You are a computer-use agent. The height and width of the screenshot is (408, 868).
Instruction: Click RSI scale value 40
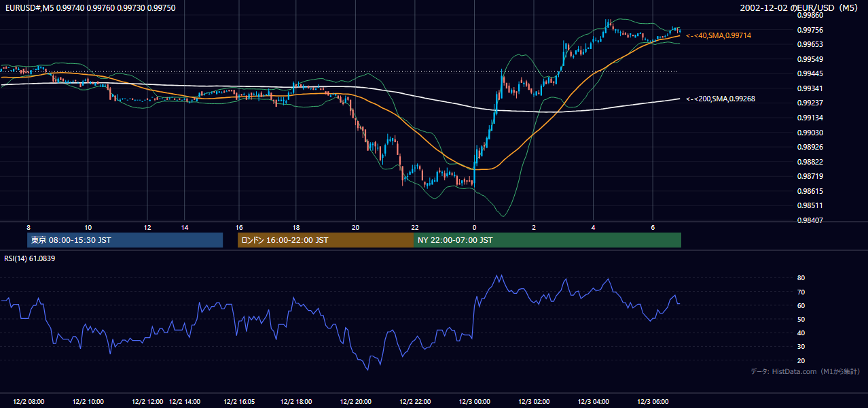(801, 333)
